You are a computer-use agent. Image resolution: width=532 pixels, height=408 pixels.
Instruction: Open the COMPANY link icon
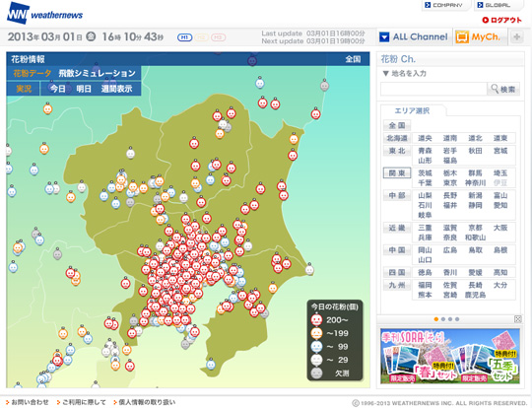[x=428, y=5]
